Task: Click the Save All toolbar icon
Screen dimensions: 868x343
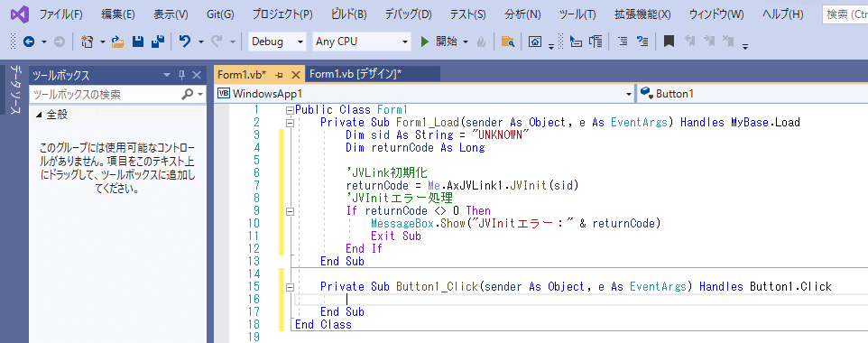Action: 158,42
